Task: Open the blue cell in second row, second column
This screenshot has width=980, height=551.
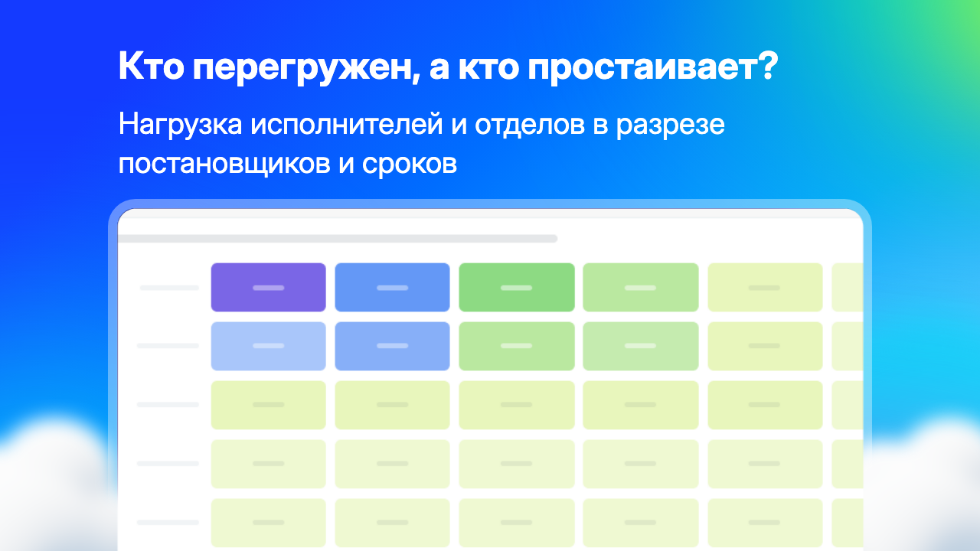Action: (393, 346)
